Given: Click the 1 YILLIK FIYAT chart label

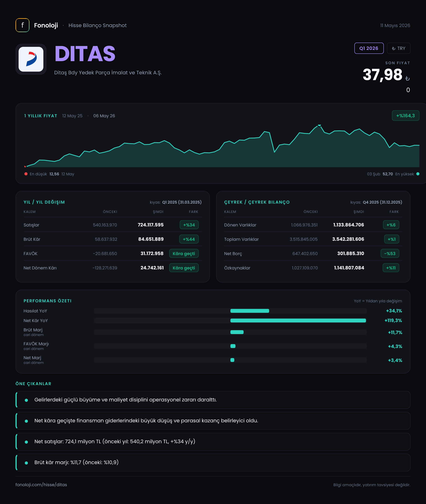Looking at the screenshot, I should tap(41, 116).
